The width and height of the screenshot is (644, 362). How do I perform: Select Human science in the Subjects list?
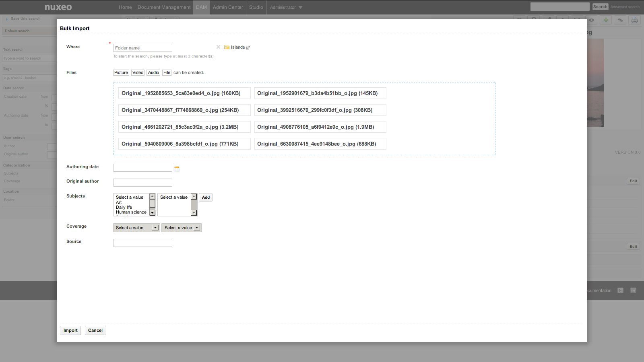131,212
